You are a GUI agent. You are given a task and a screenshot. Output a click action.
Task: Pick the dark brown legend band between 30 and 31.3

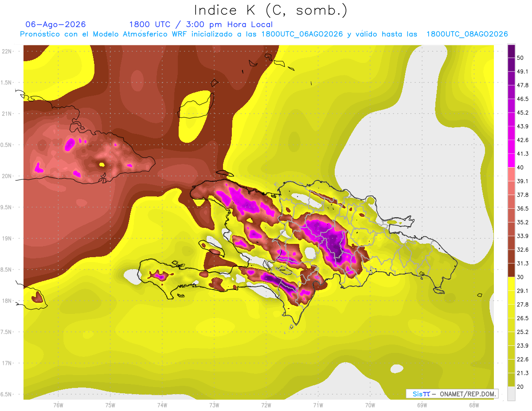(x=511, y=270)
